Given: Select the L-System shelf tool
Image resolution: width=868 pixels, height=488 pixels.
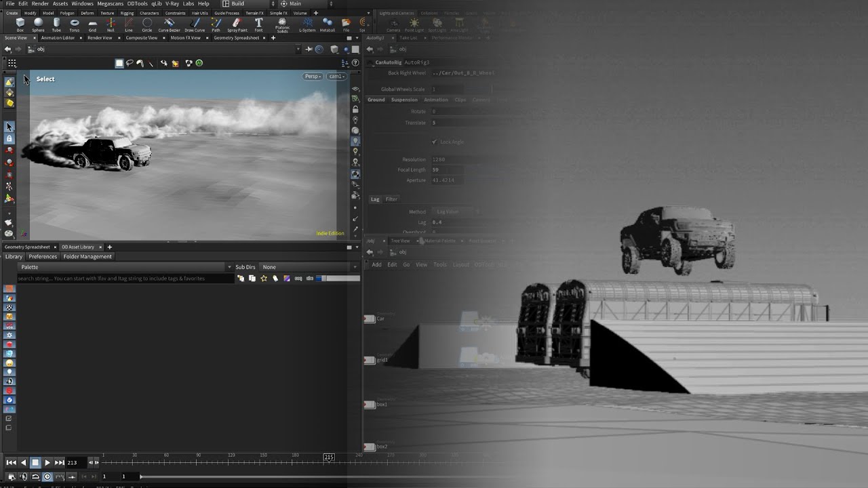Looking at the screenshot, I should pos(307,25).
